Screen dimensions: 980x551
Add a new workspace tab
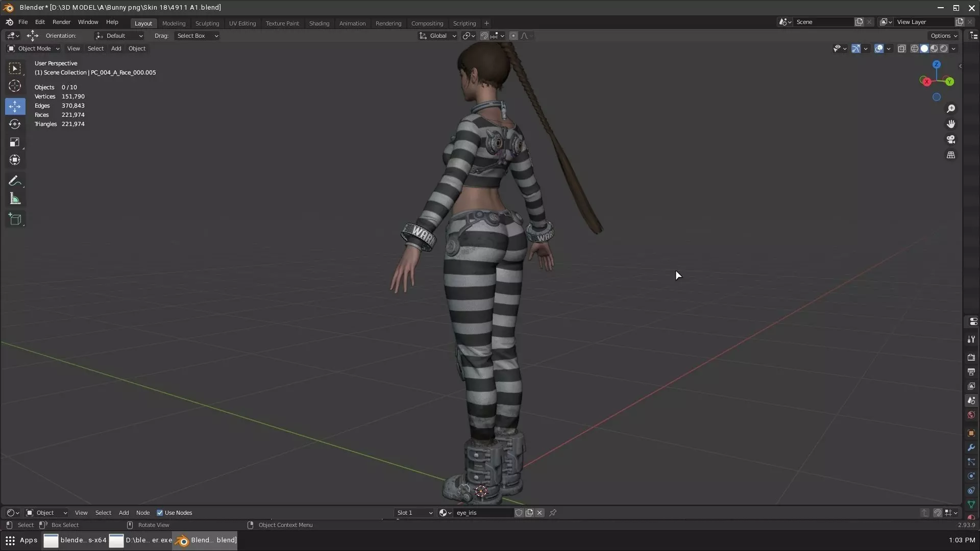pos(486,23)
